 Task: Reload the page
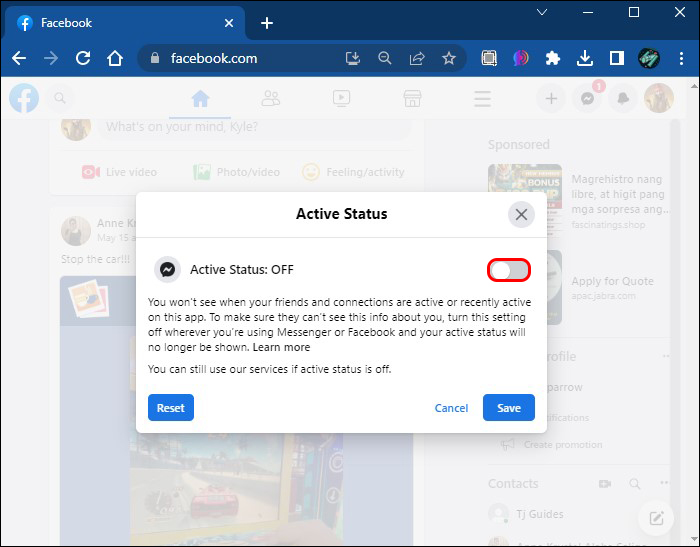coord(83,58)
